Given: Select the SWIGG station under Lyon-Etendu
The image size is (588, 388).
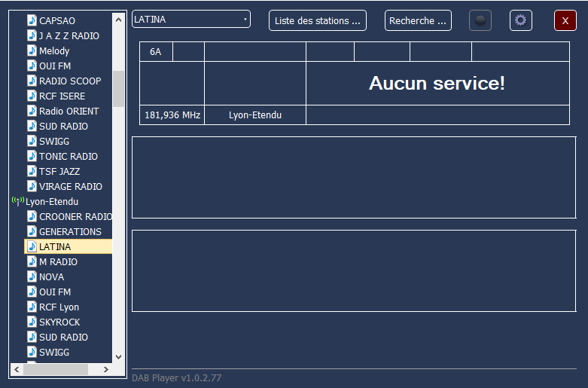Looking at the screenshot, I should [54, 352].
